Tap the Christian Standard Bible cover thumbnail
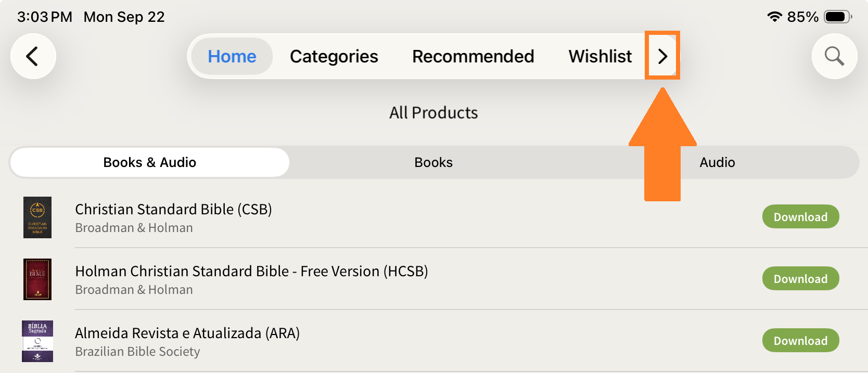The image size is (868, 373). pyautogui.click(x=37, y=217)
